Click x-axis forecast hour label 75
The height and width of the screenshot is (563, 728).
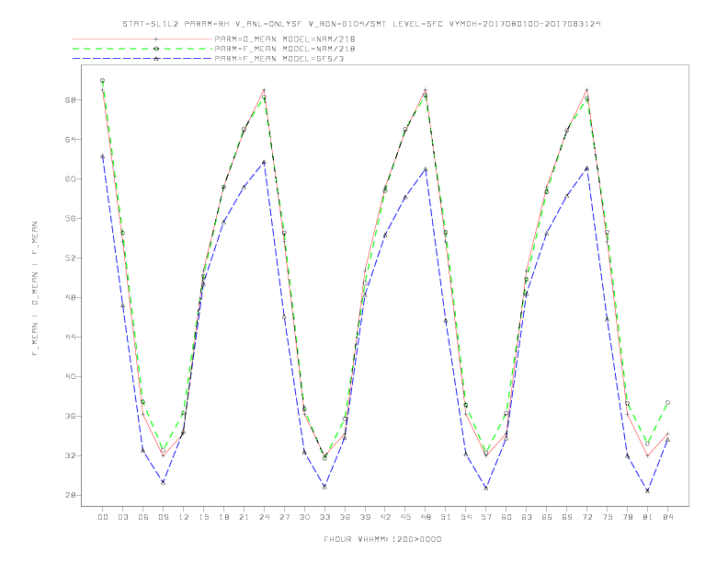tap(608, 517)
